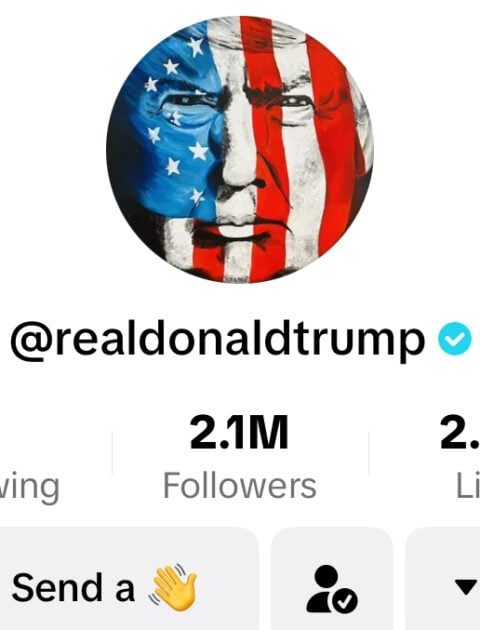View the circular avatar image enlarged
Viewport: 480px width, 630px height.
point(240,149)
